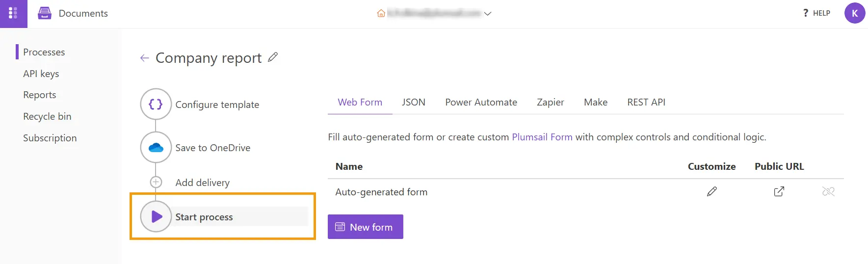Open the app launcher grid icon
The height and width of the screenshot is (264, 868).
point(13,13)
